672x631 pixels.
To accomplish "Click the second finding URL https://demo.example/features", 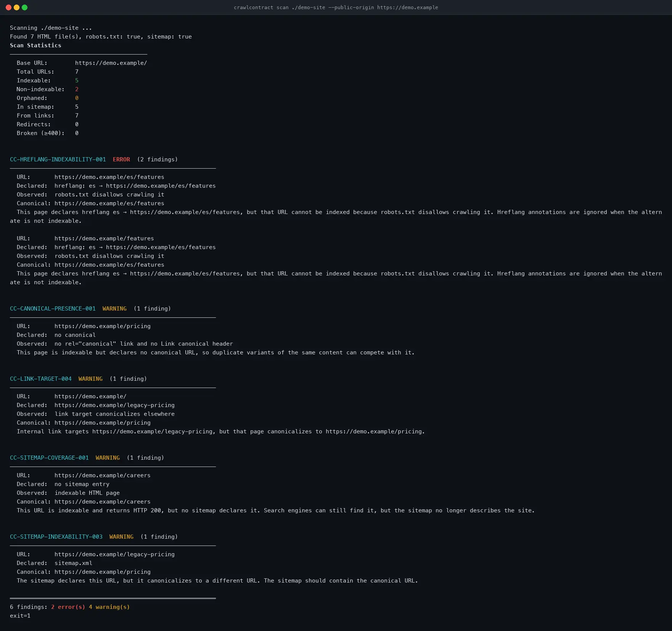I will pos(104,238).
